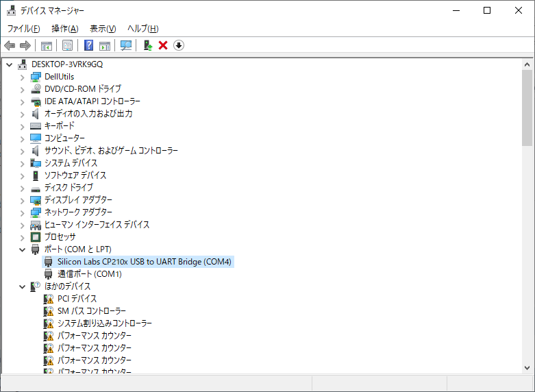Open the ファイル(F) menu

tap(23, 28)
